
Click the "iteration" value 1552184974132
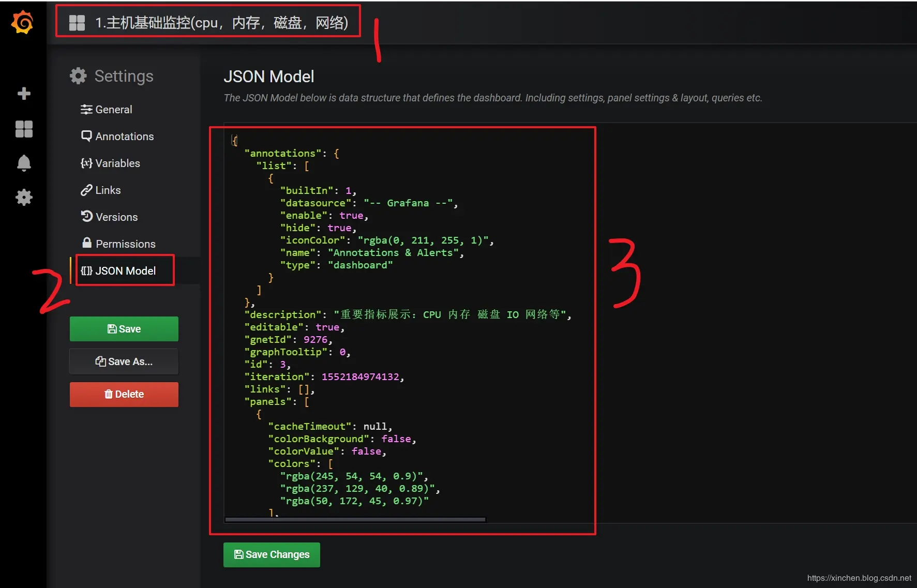(360, 376)
